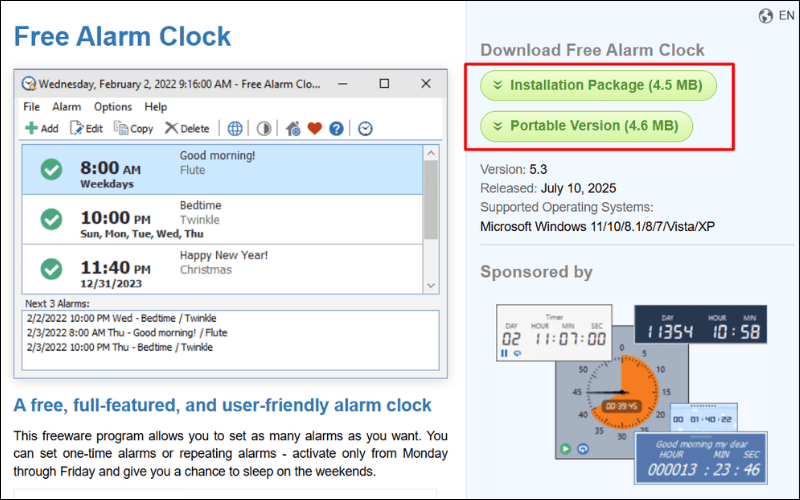
Task: Select the Bedtime Twinkle alarm row
Action: click(x=222, y=219)
